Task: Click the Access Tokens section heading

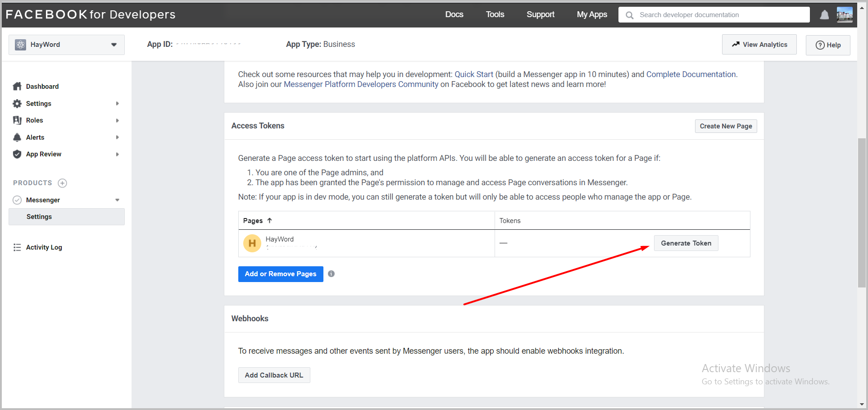Action: coord(258,126)
